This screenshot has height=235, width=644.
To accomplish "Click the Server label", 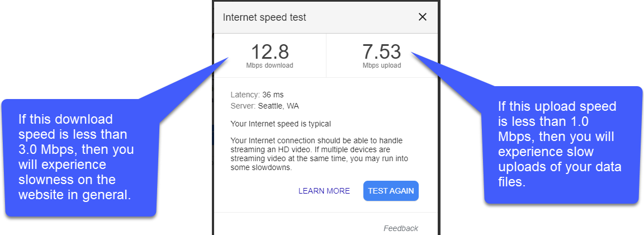I will coord(243,106).
